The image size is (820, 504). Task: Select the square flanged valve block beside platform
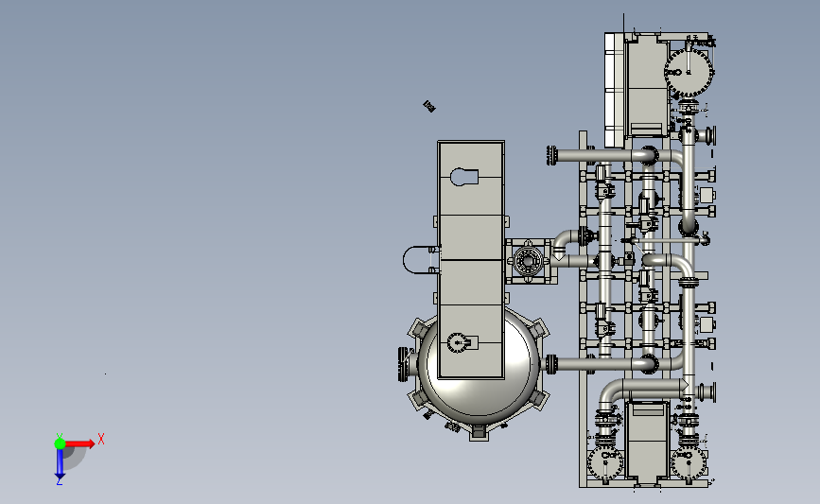click(x=528, y=261)
